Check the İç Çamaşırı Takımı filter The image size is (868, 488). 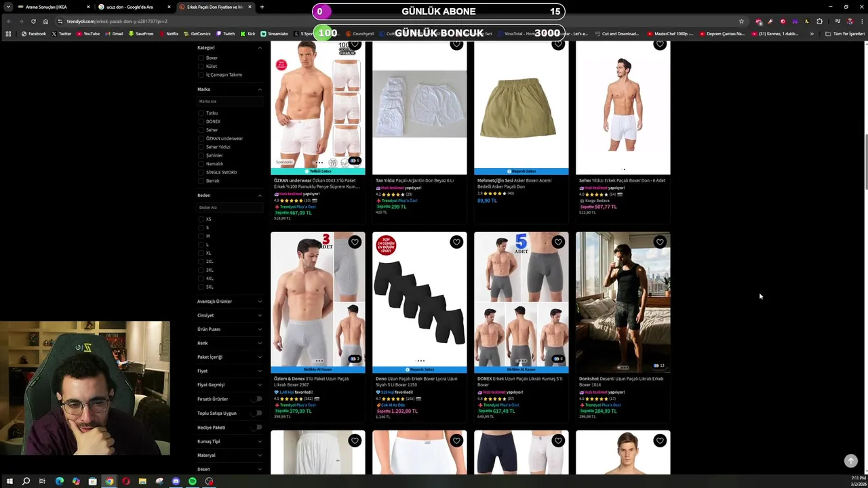(201, 75)
